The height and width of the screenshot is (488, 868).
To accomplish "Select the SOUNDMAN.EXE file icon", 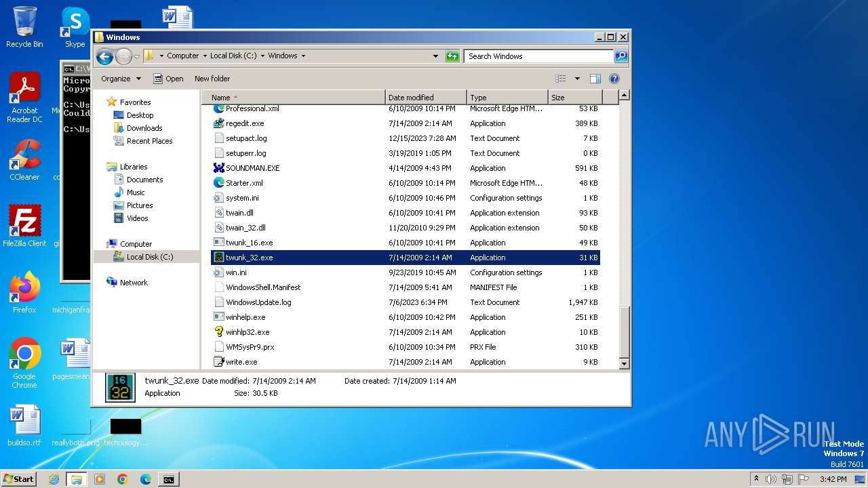I will click(218, 168).
